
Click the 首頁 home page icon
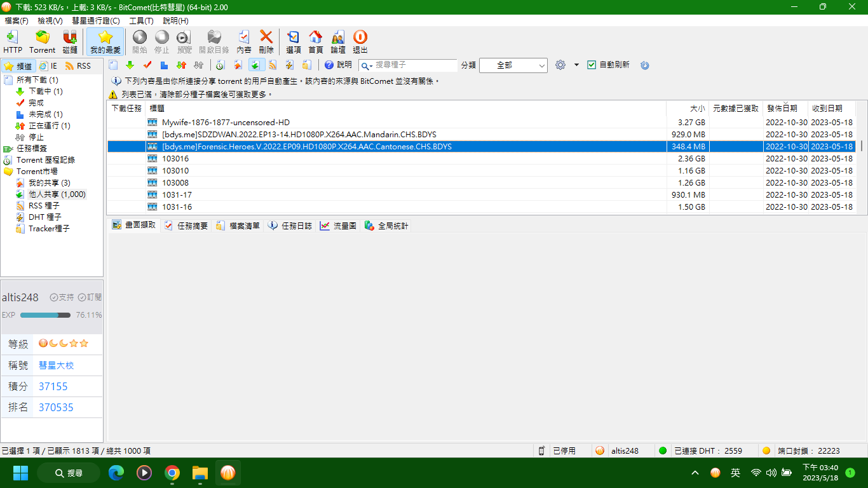[x=316, y=42]
